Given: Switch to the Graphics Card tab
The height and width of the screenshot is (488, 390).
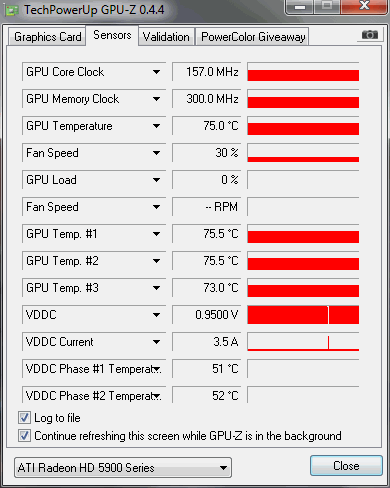Looking at the screenshot, I should [47, 37].
